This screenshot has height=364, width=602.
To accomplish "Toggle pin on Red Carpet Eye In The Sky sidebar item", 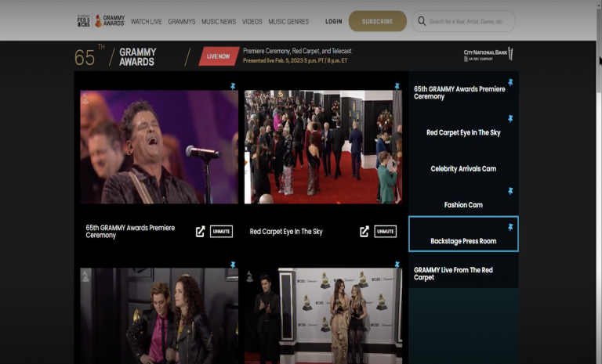I will 510,118.
